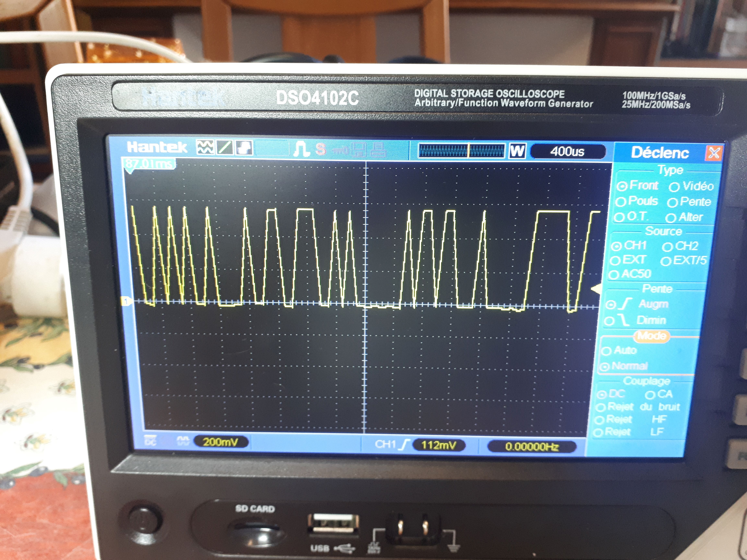Image resolution: width=747 pixels, height=560 pixels.
Task: Click the 112mV trigger level readout
Action: point(439,445)
